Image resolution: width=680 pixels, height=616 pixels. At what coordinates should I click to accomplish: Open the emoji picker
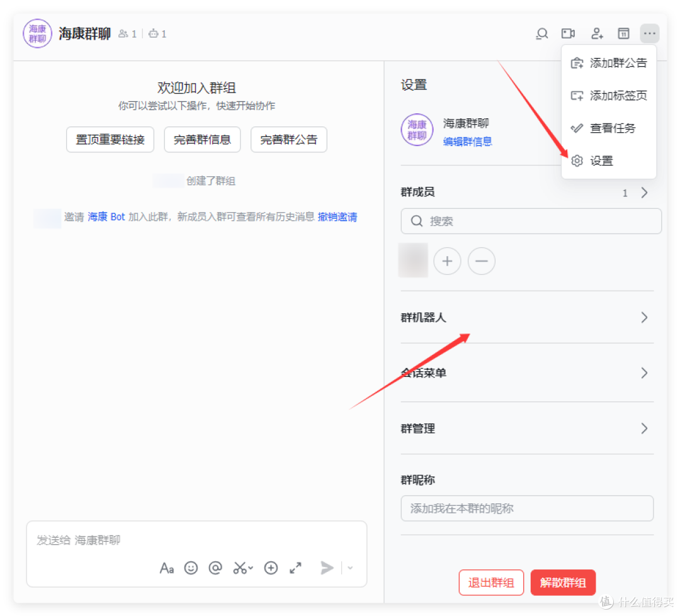(191, 568)
